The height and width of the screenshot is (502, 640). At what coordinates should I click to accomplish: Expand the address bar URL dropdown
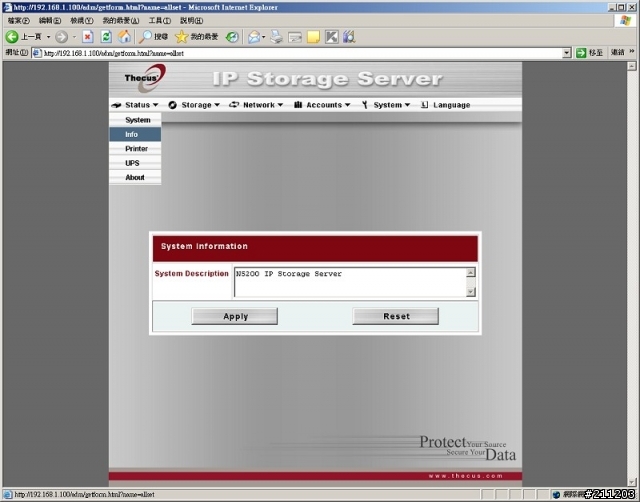567,53
